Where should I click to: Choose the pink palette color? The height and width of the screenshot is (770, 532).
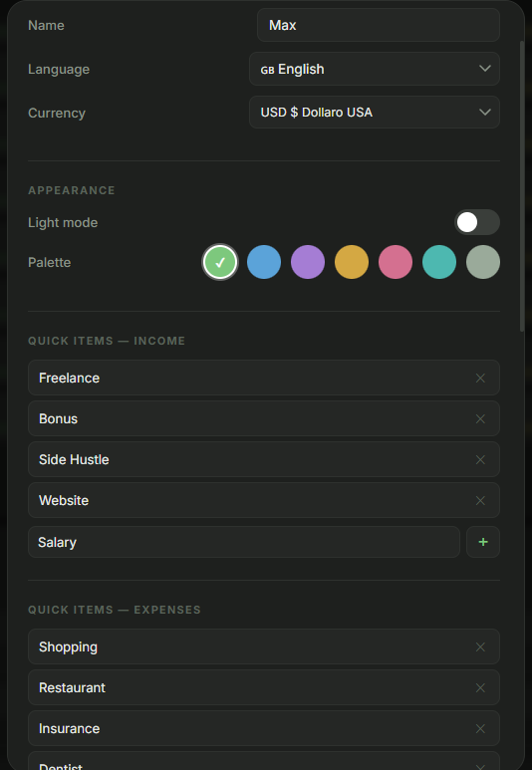(x=395, y=262)
